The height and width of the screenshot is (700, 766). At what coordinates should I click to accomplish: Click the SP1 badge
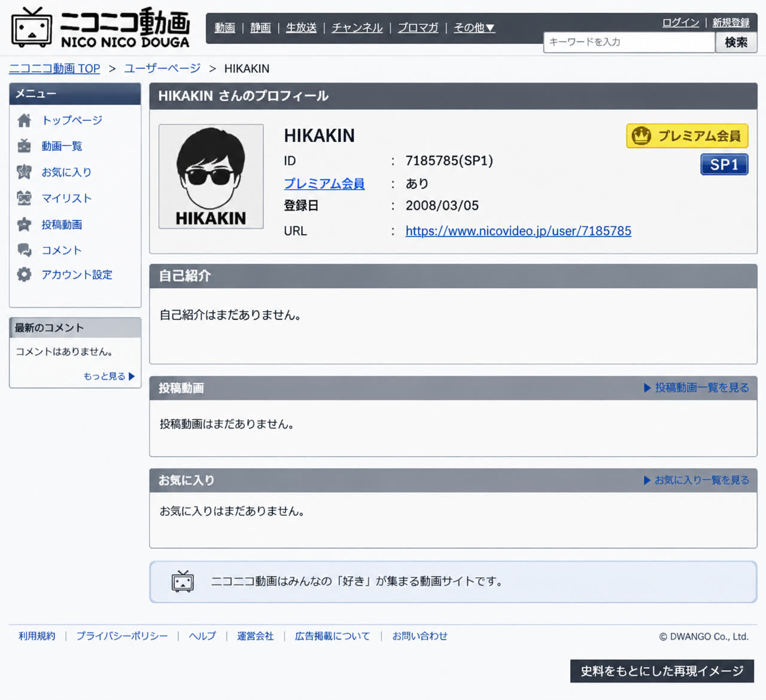724,165
